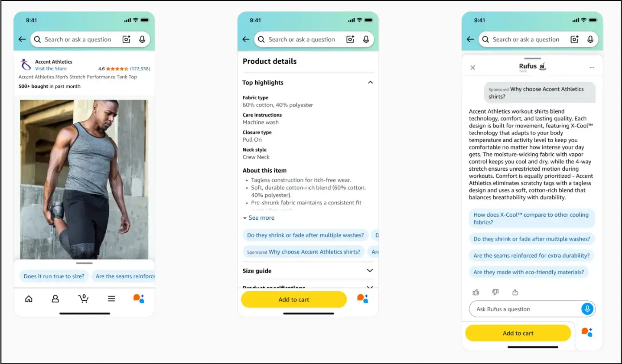This screenshot has width=622, height=364.
Task: Give thumbs down to Rufus answer
Action: click(495, 292)
